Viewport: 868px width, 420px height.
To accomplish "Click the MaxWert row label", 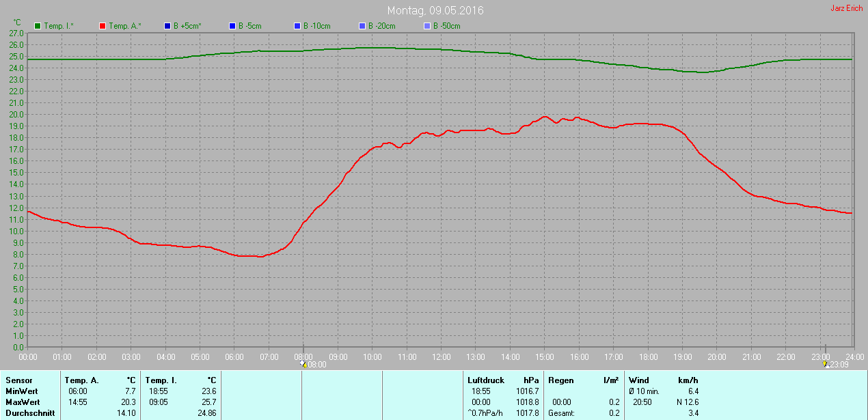I will pyautogui.click(x=23, y=402).
